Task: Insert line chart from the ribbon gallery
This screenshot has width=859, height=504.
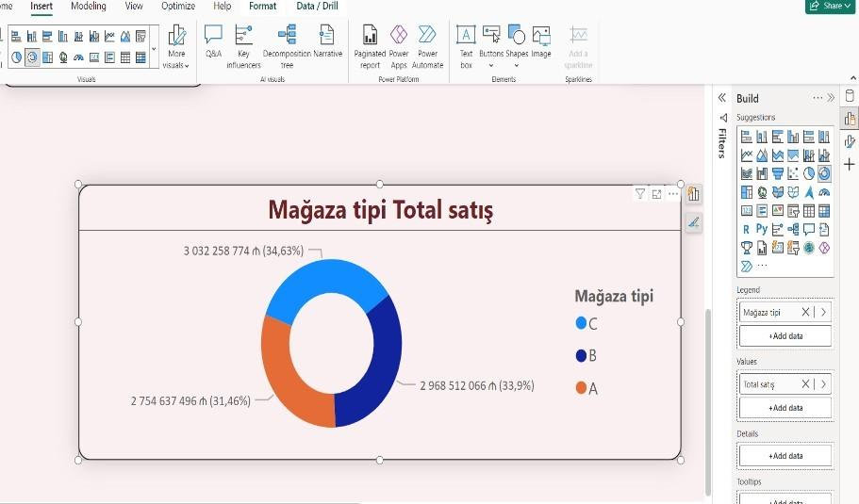Action: [109, 36]
